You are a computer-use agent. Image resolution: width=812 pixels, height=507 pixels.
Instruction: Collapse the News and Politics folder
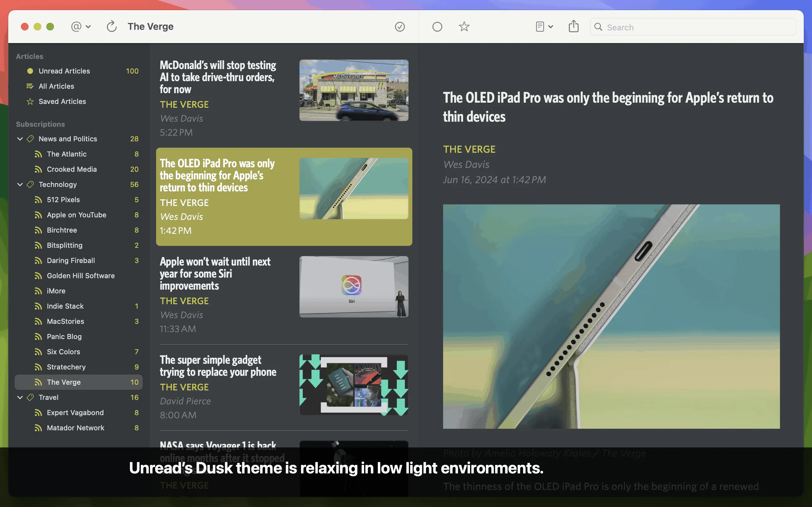click(x=20, y=139)
